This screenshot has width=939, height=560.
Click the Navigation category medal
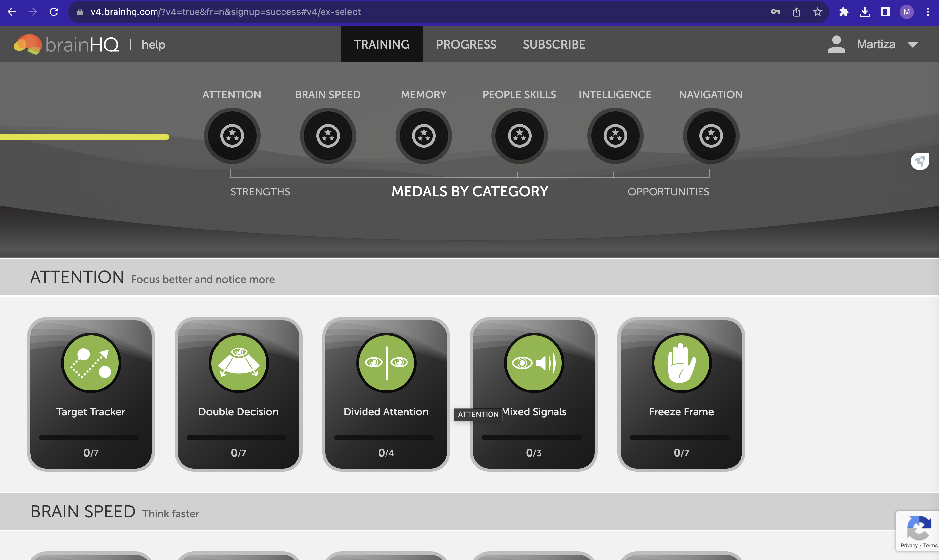click(x=711, y=136)
